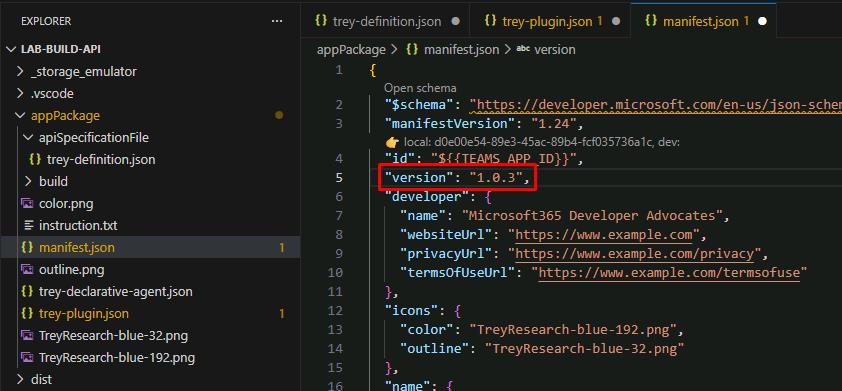
Task: Select appPackage in the breadcrumb path
Action: [x=351, y=49]
